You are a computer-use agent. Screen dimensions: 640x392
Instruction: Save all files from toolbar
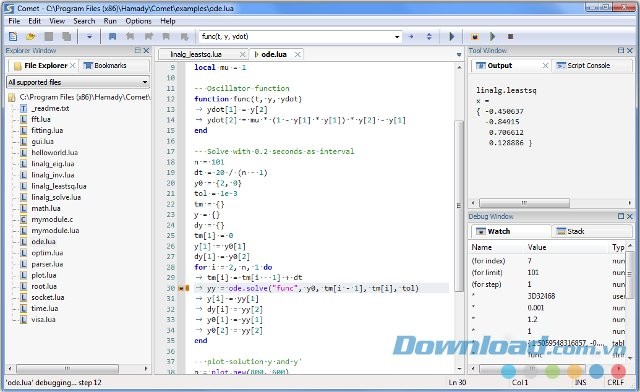tap(66, 37)
